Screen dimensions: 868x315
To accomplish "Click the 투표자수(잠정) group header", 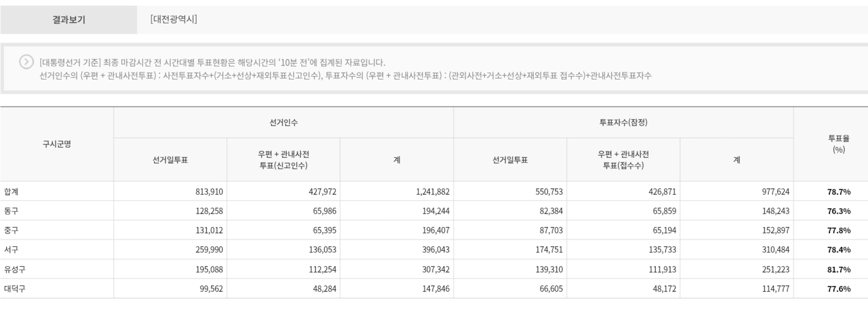I will [623, 122].
